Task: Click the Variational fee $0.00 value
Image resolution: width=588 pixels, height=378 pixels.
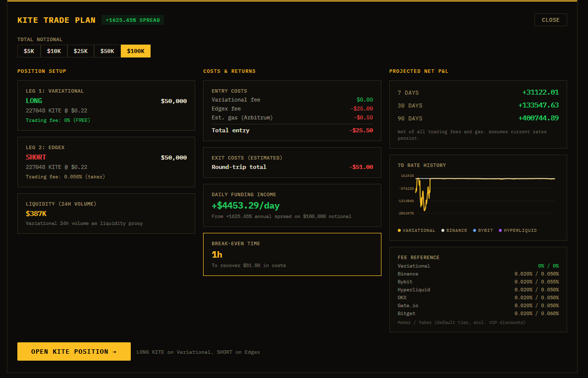Action: [x=365, y=100]
